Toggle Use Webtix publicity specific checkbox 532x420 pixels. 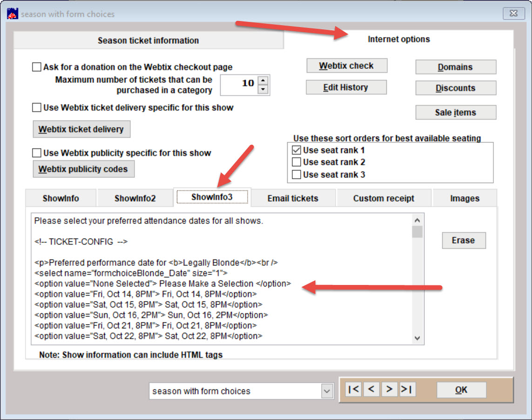click(37, 153)
